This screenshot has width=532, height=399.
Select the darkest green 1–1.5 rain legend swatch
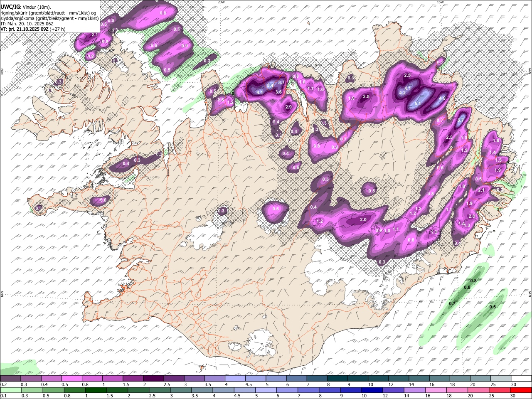coord(96,390)
